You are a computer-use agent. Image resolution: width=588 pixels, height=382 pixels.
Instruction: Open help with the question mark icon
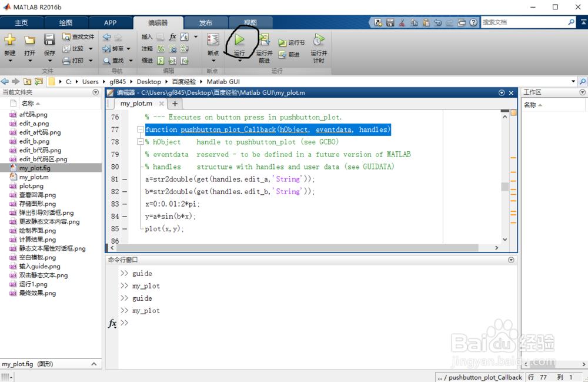[x=473, y=22]
